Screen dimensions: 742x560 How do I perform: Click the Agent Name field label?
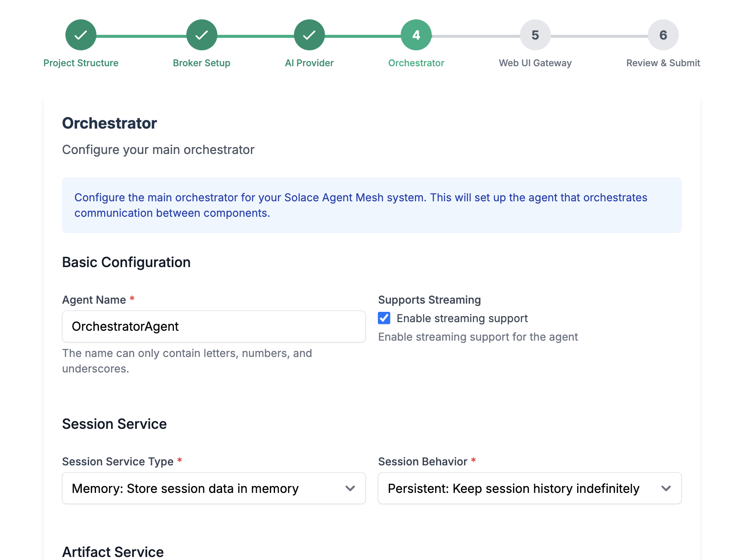[x=94, y=300]
